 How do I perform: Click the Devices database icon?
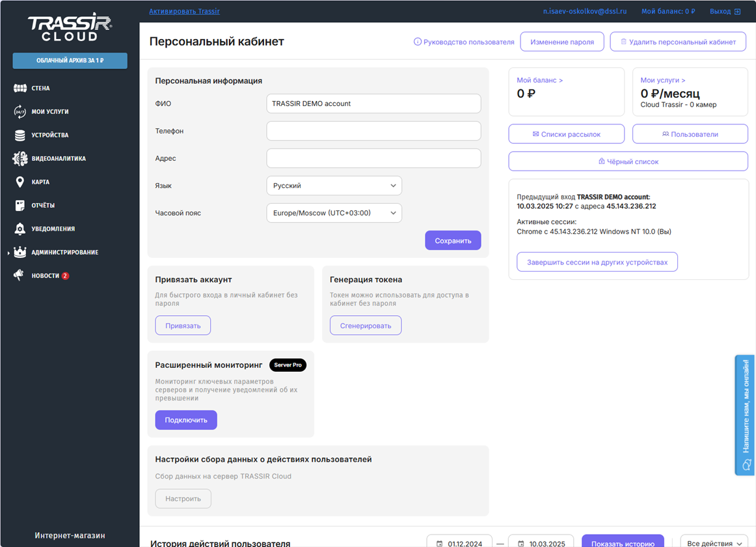[x=20, y=135]
